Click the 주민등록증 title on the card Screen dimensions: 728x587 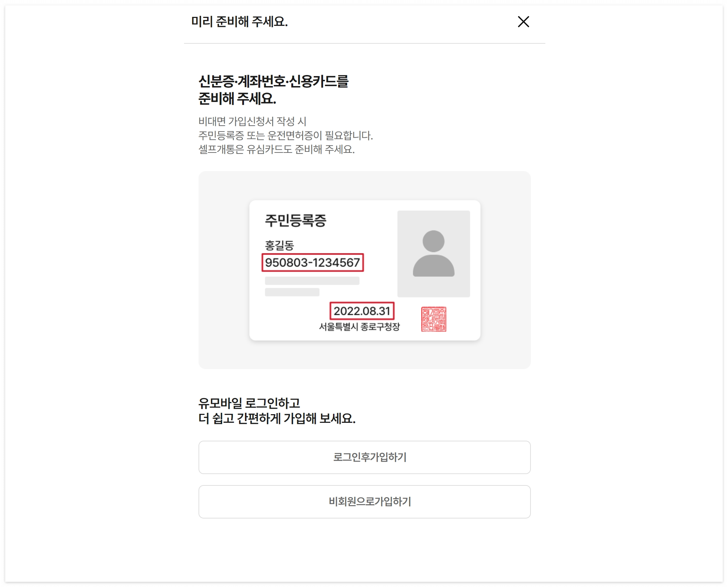tap(295, 221)
